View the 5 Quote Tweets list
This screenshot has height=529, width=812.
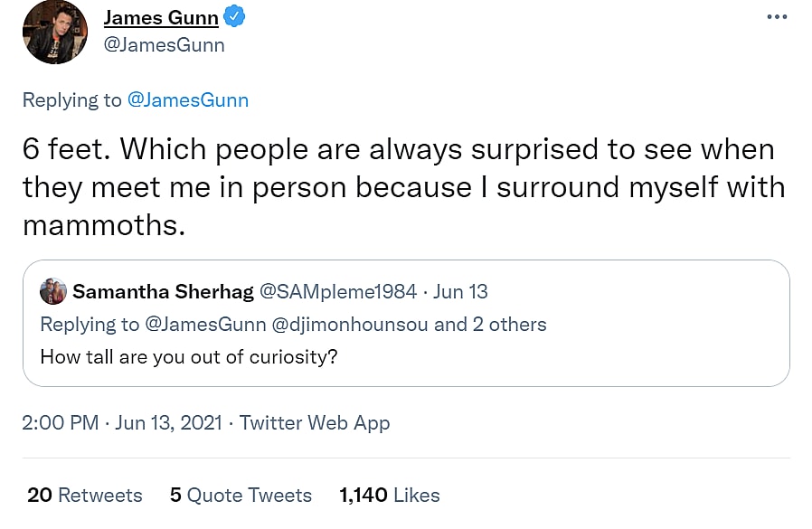[241, 495]
